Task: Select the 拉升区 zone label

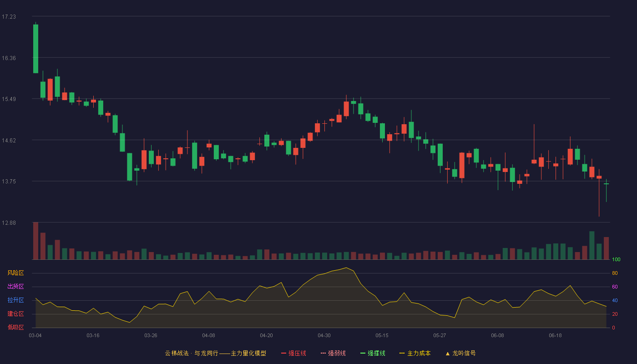Action: (x=15, y=300)
